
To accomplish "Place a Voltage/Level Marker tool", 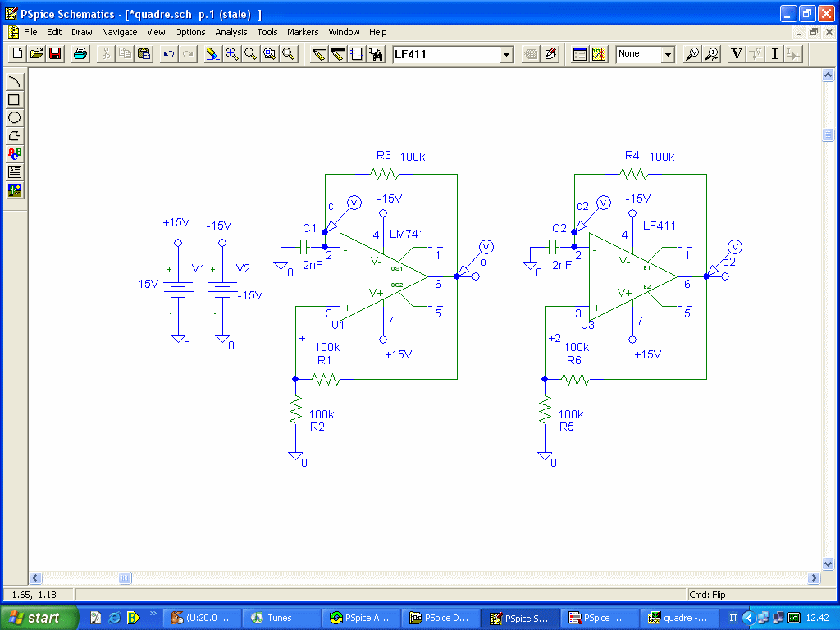I will (692, 53).
